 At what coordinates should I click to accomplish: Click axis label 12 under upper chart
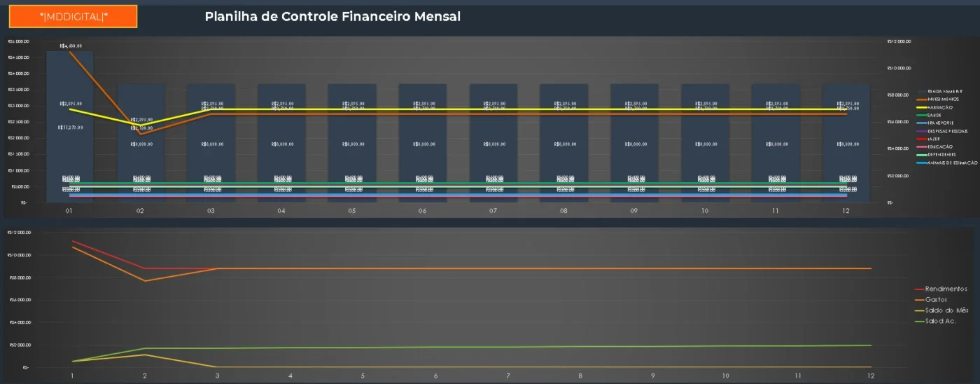846,210
